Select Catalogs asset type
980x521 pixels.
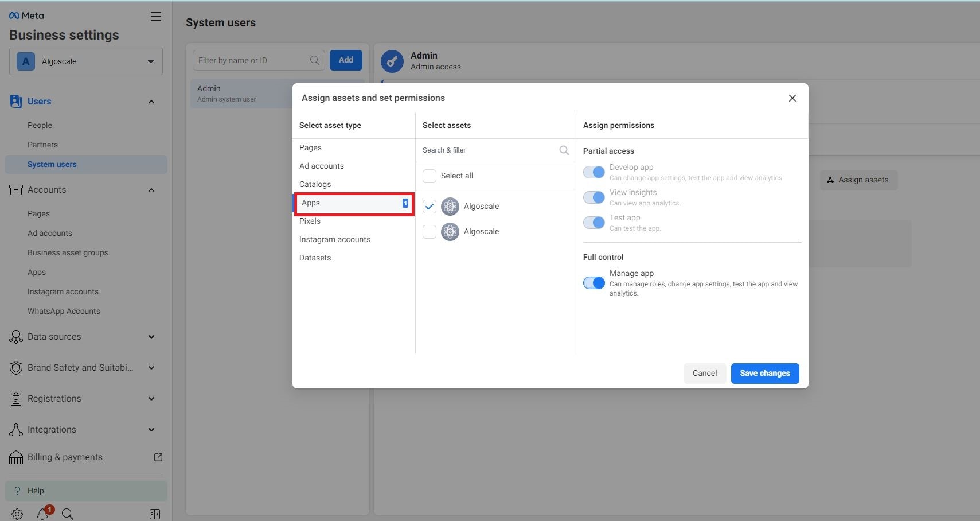[354, 184]
